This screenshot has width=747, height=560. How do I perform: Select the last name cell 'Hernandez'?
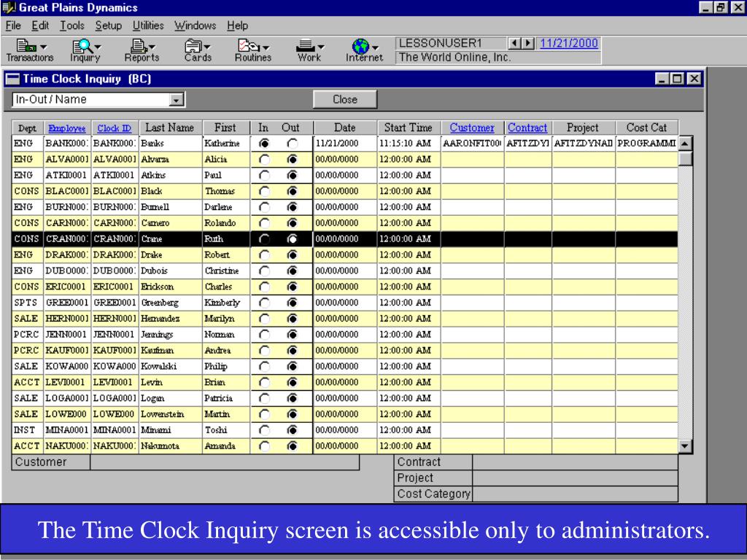(x=170, y=319)
